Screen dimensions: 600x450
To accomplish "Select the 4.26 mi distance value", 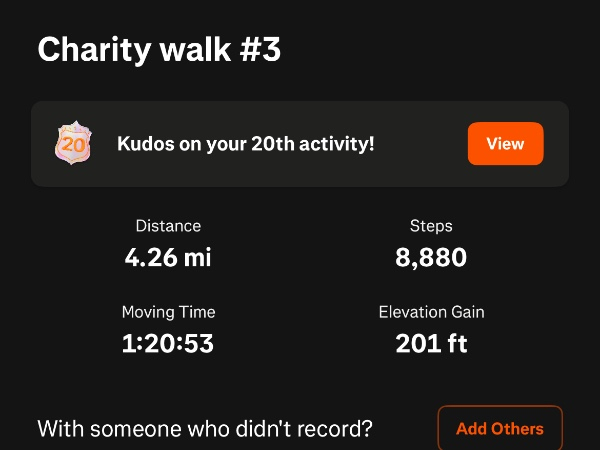I will pyautogui.click(x=168, y=258).
